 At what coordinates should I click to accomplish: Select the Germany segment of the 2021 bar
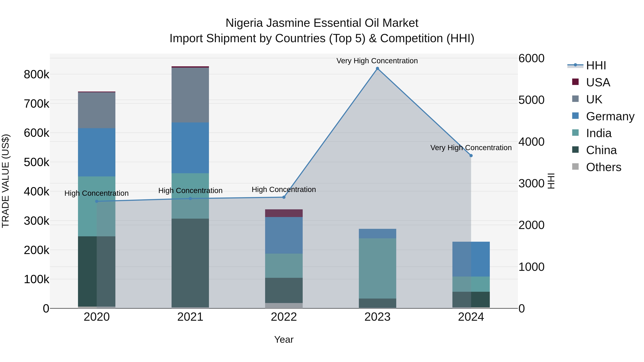pos(190,148)
